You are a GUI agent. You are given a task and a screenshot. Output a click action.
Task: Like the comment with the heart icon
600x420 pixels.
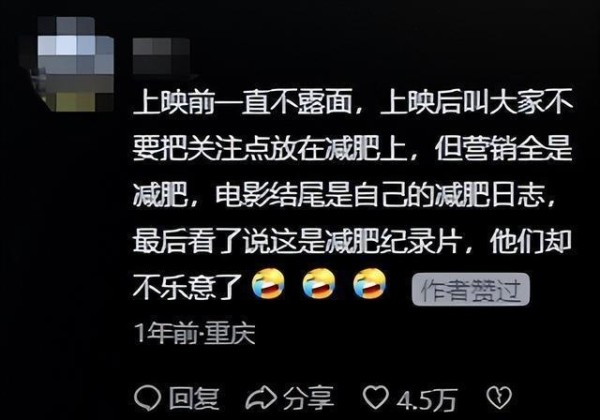click(375, 398)
